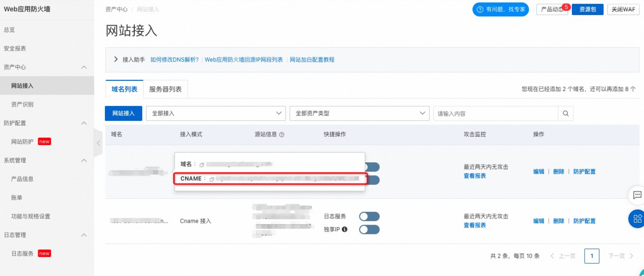The image size is (644, 276).
Task: Collapse the 防护配置 sidebar group
Action: (84, 123)
